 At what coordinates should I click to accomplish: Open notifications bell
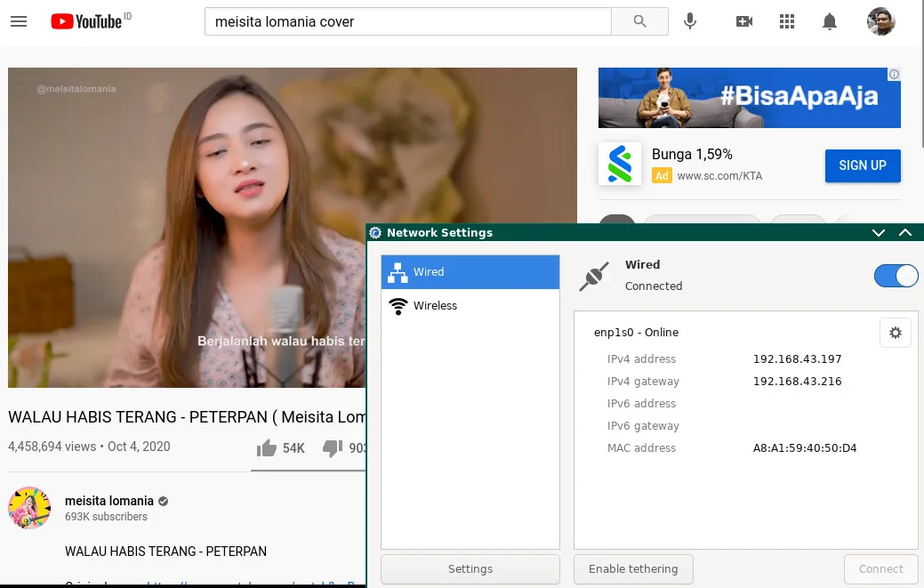point(829,22)
